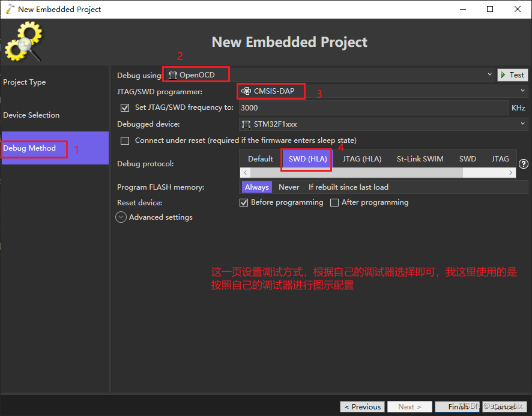Image resolution: width=532 pixels, height=416 pixels.
Task: Click Finish to create the project
Action: tap(458, 406)
